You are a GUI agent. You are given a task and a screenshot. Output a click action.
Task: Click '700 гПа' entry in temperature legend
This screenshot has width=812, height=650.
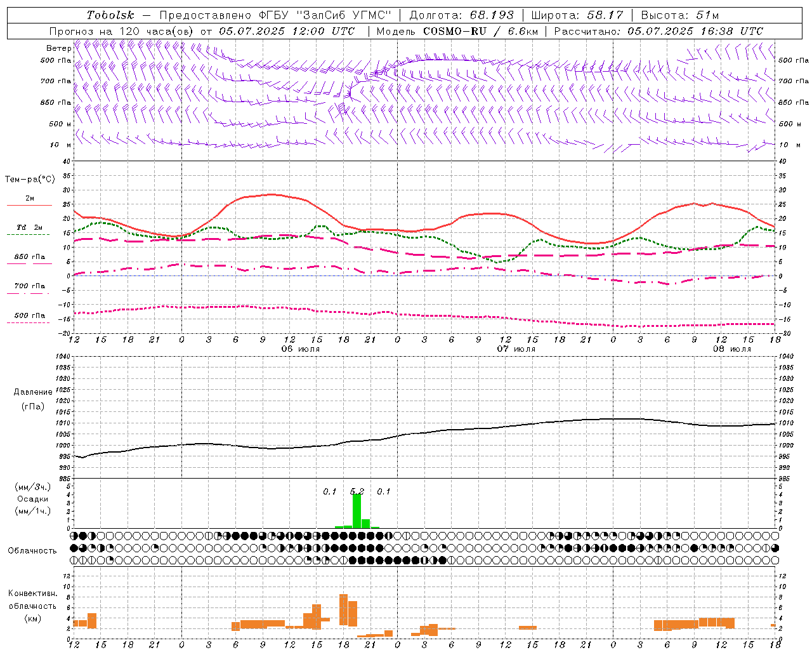click(x=30, y=286)
